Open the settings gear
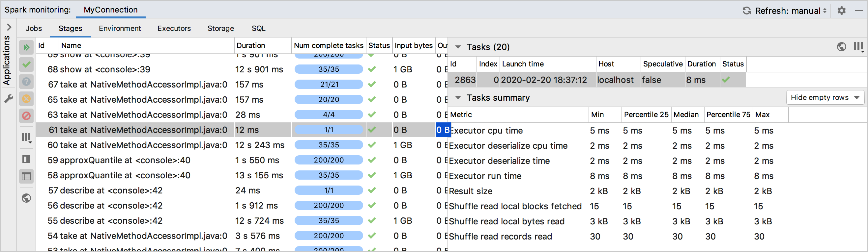 (841, 11)
